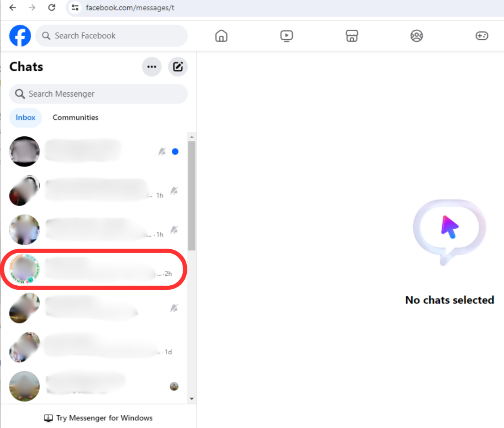Image resolution: width=504 pixels, height=428 pixels.
Task: Click the muted bell icon on the first 1h chat
Action: pyautogui.click(x=174, y=191)
